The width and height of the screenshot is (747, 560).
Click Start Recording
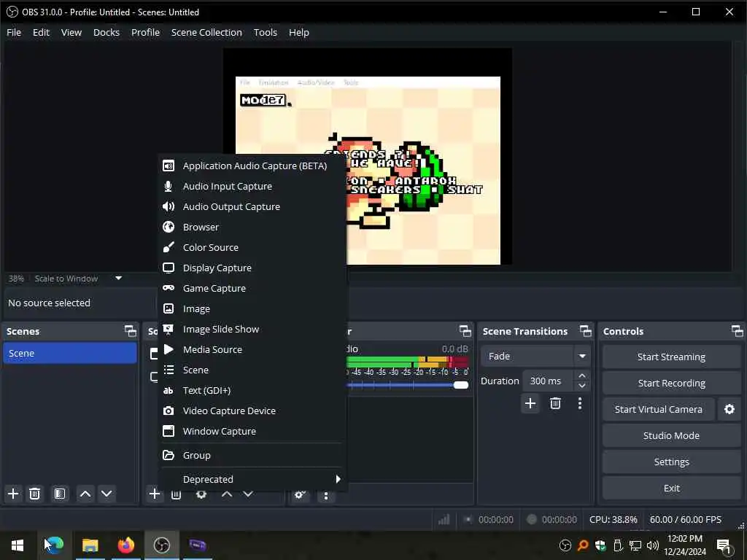(x=671, y=383)
